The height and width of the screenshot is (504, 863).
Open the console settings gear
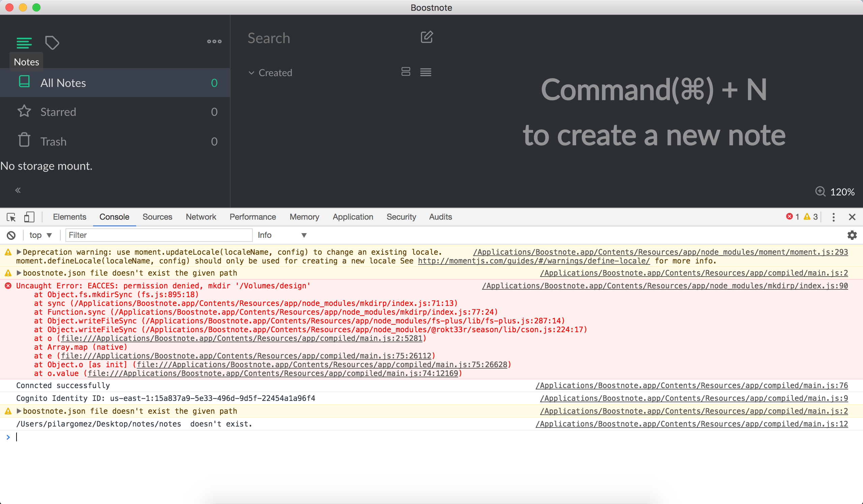pyautogui.click(x=852, y=235)
